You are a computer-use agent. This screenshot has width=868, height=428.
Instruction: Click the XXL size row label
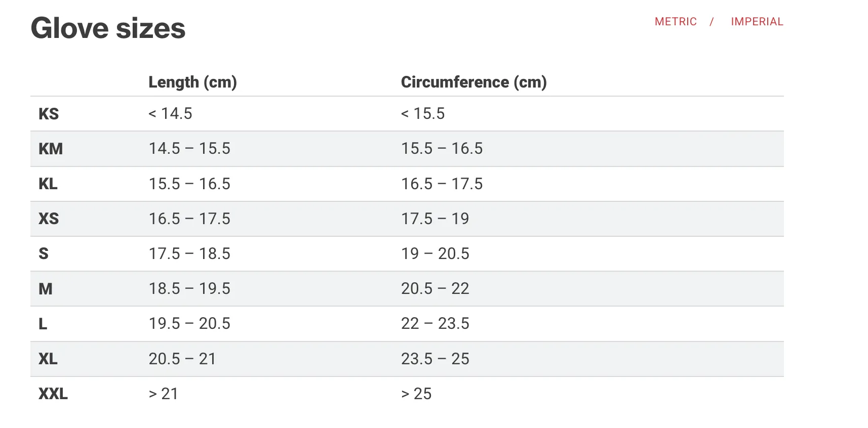click(x=53, y=394)
